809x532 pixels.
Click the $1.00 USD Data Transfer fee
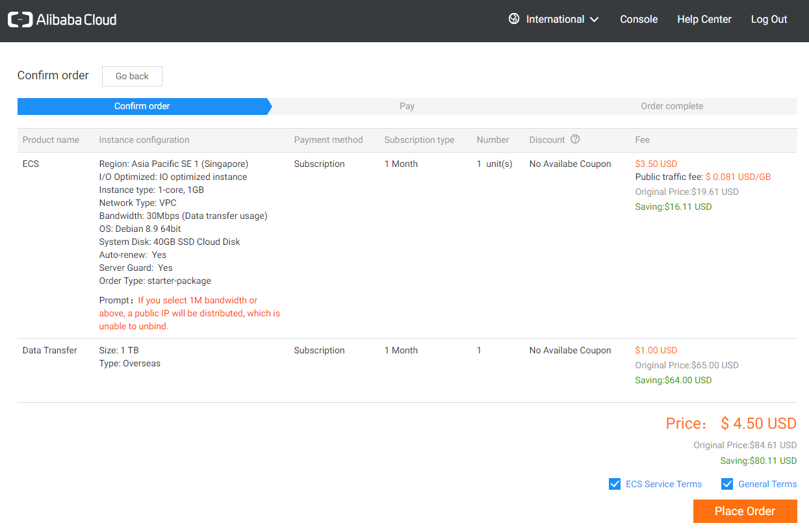coord(656,350)
